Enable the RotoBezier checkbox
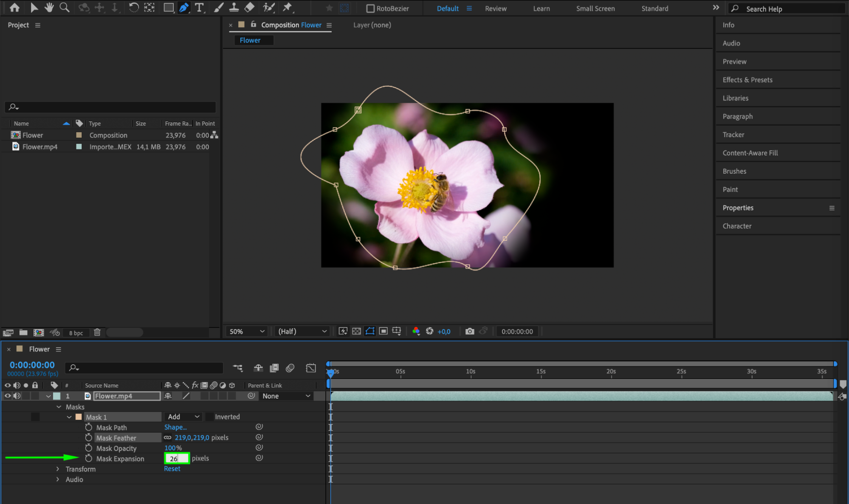 pyautogui.click(x=370, y=8)
